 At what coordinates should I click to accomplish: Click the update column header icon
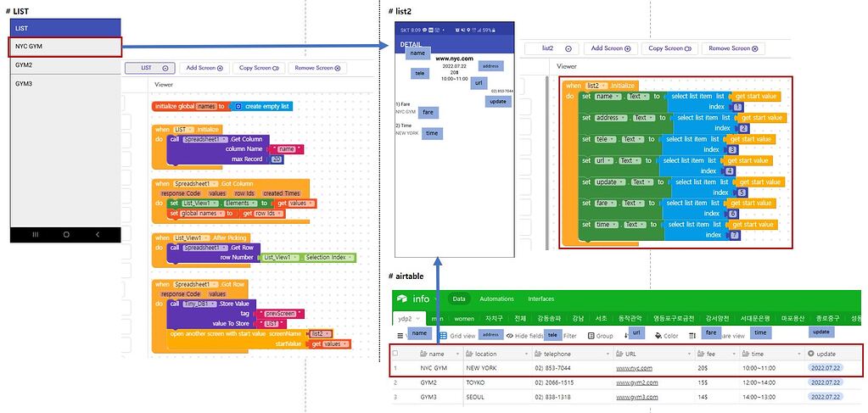point(811,354)
